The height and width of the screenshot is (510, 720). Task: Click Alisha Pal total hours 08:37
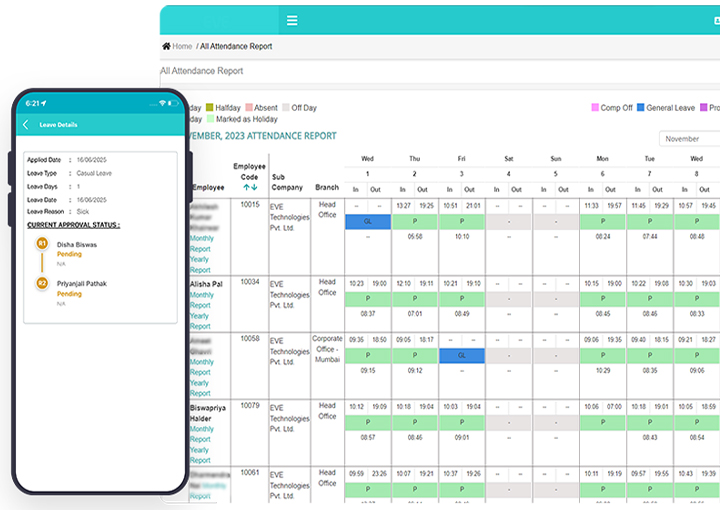coord(368,314)
